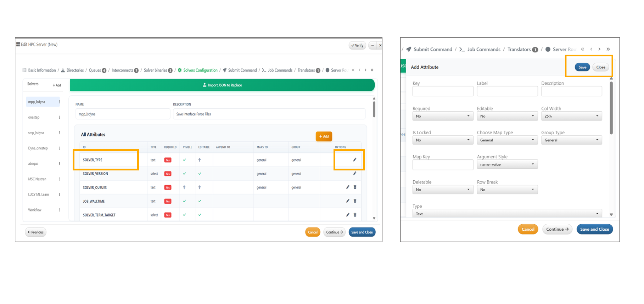Click Import JSON to Replace button
The image size is (644, 304).
pos(222,85)
